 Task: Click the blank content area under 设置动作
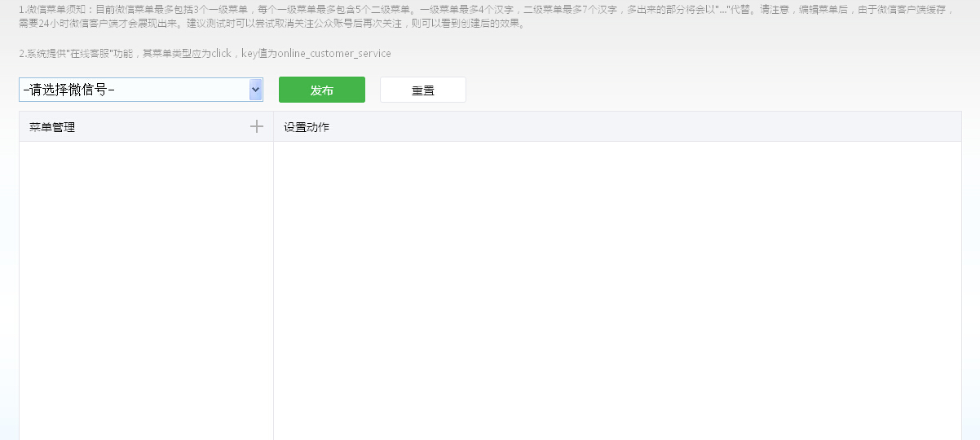pos(617,285)
